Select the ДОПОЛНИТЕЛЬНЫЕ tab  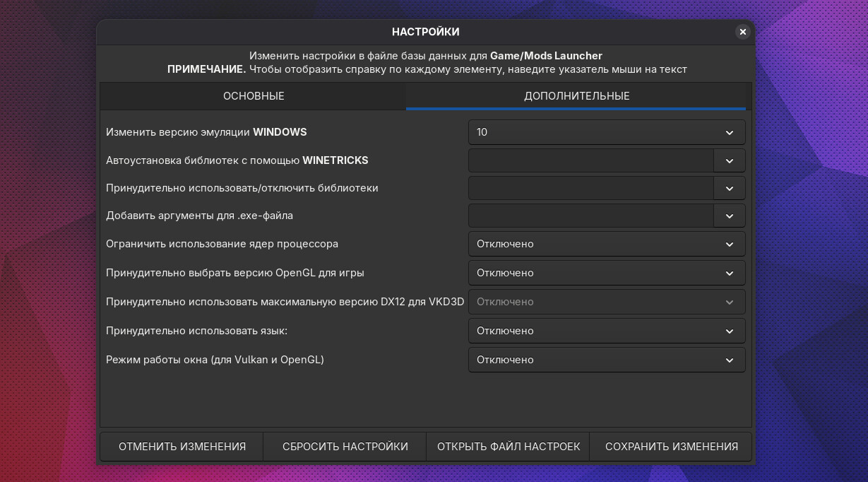(x=576, y=96)
